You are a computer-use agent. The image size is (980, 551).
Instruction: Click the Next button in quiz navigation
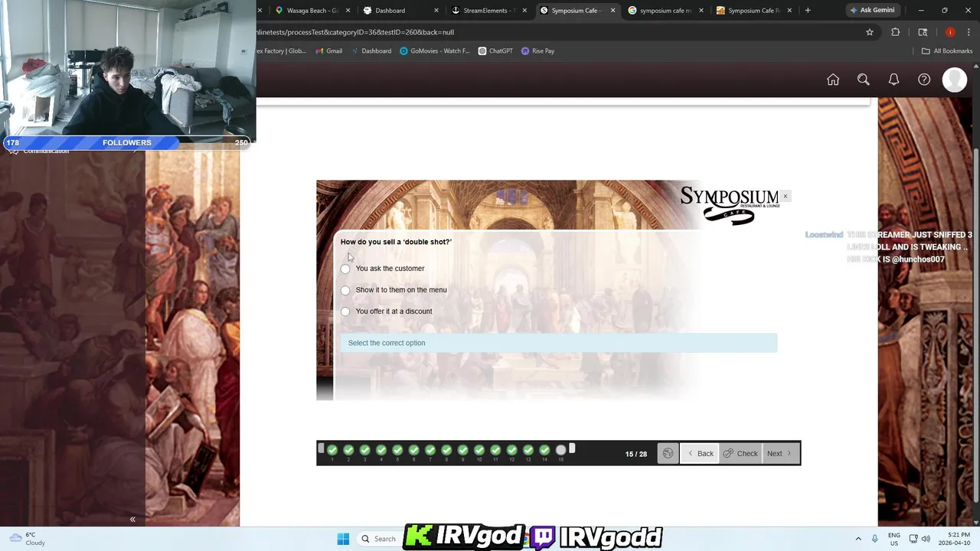pos(779,454)
